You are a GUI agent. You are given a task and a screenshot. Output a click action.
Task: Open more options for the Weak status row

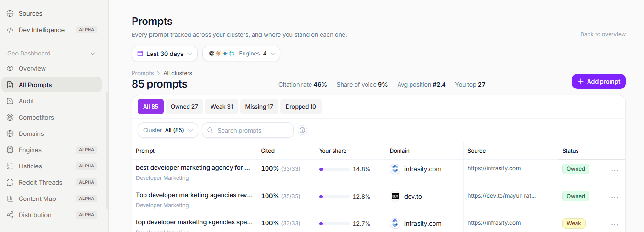click(x=615, y=224)
